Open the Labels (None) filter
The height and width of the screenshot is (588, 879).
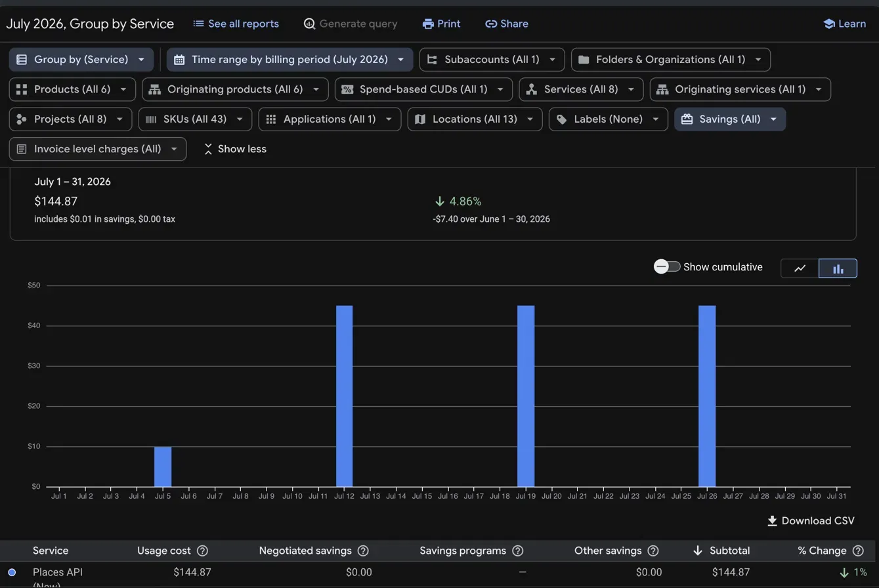click(x=609, y=119)
